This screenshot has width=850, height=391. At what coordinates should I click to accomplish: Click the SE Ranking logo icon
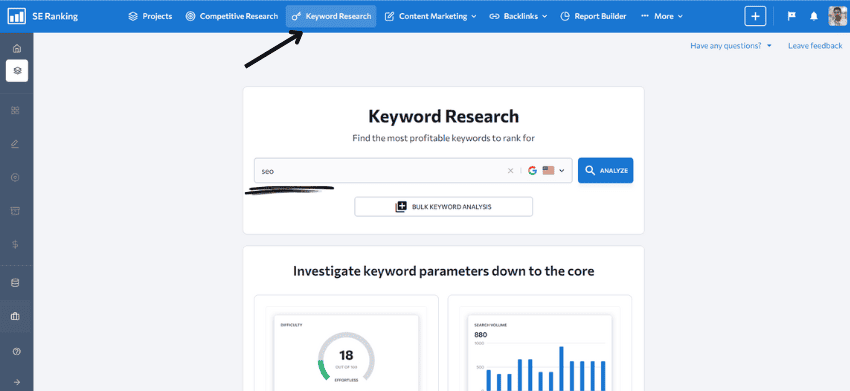point(16,16)
